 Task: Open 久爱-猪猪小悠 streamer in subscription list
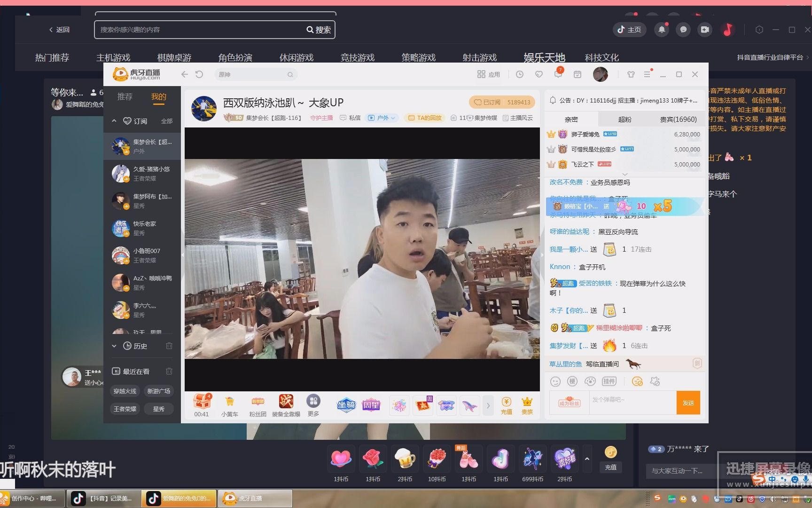click(x=142, y=174)
